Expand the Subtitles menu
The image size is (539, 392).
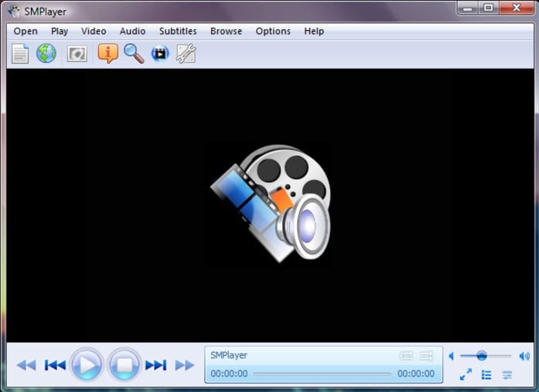[178, 31]
